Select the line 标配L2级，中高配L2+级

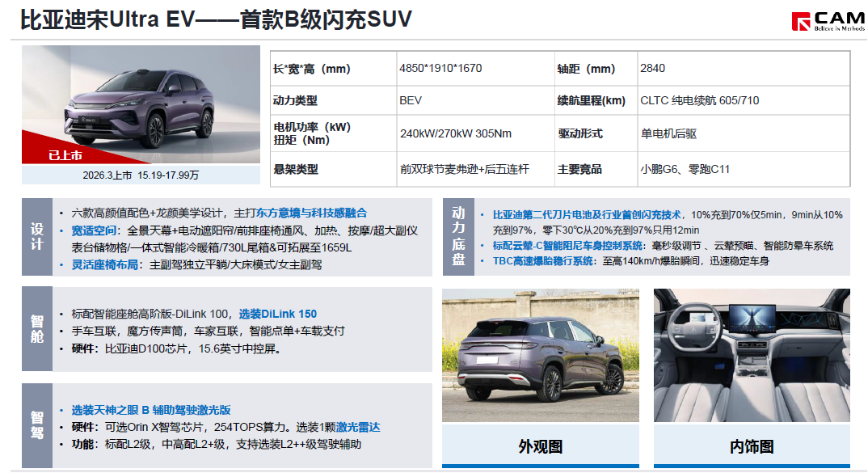point(165,444)
